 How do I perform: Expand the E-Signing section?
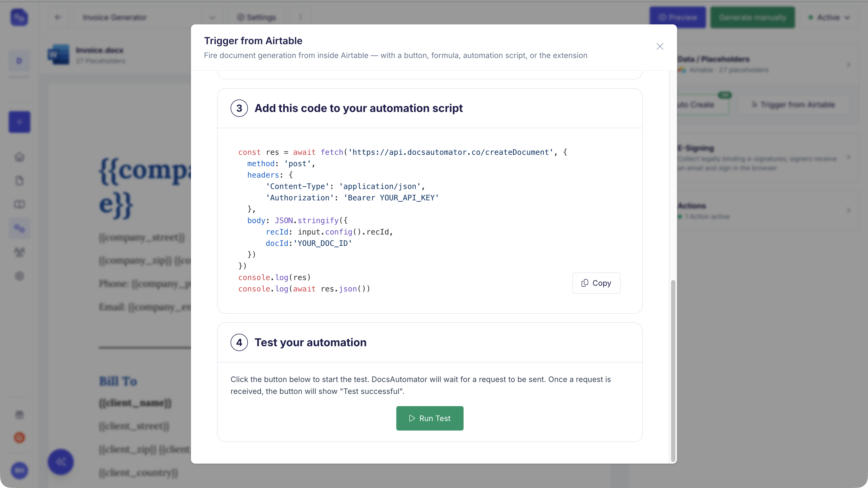(848, 157)
